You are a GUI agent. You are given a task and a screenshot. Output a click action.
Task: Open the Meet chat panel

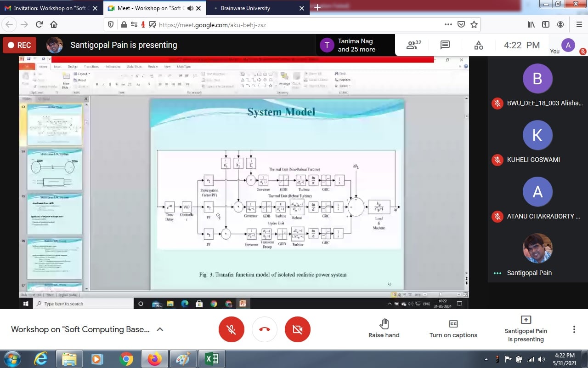pos(444,45)
